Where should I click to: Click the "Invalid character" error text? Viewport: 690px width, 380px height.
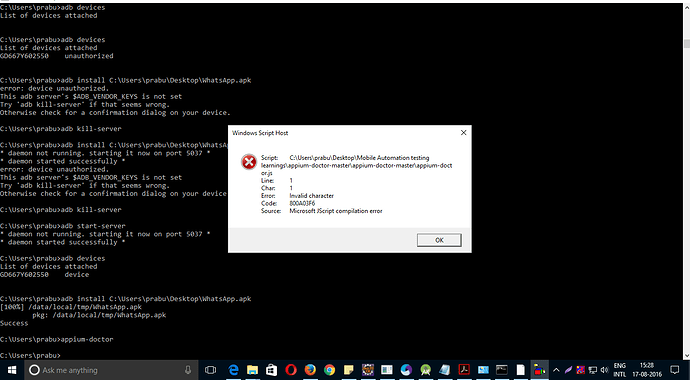(x=312, y=196)
